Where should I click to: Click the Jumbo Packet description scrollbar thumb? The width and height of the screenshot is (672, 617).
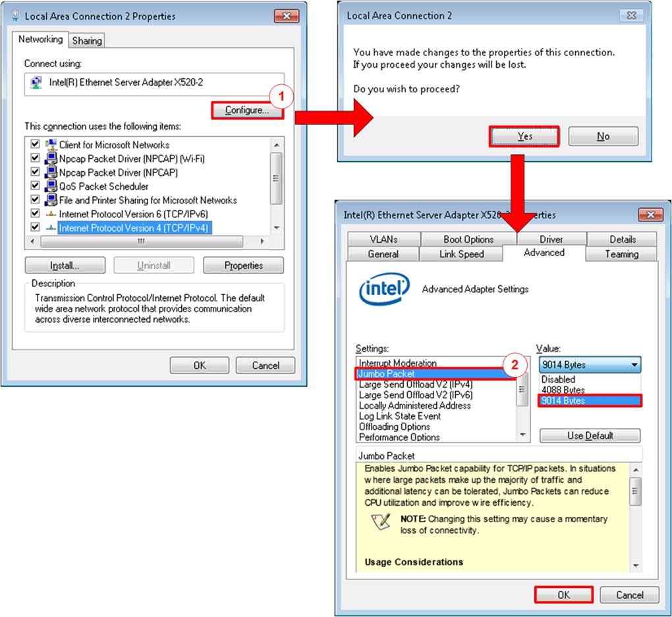(635, 491)
